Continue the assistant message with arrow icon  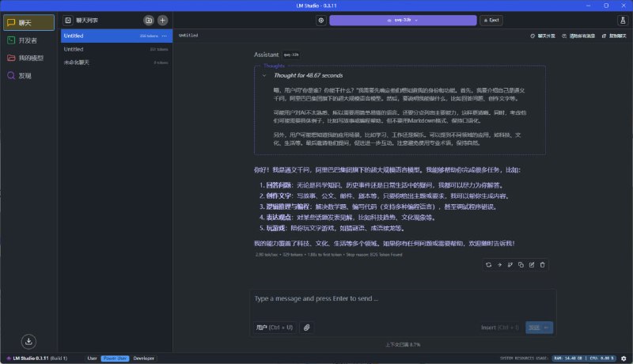pyautogui.click(x=499, y=265)
